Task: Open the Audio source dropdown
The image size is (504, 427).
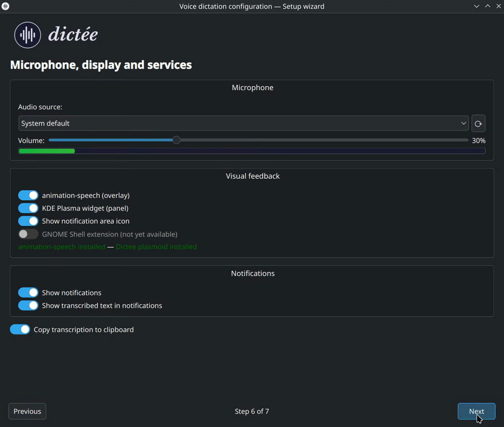Action: (x=244, y=123)
